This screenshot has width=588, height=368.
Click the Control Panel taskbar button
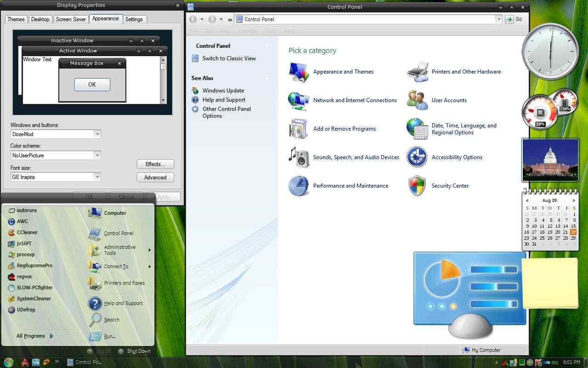pyautogui.click(x=85, y=362)
